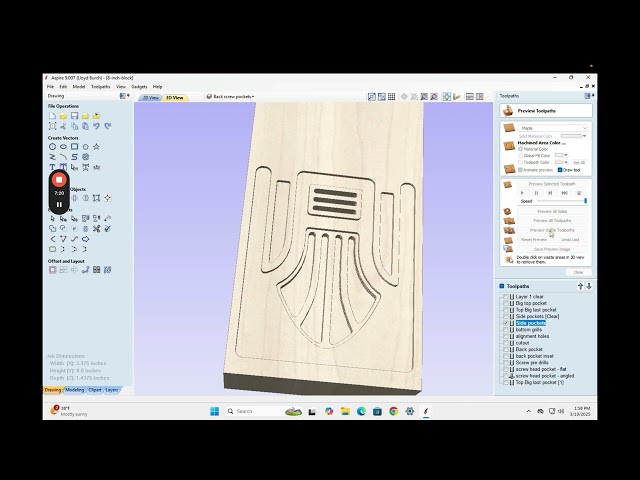Redo the action with the redo arrow

(x=107, y=126)
